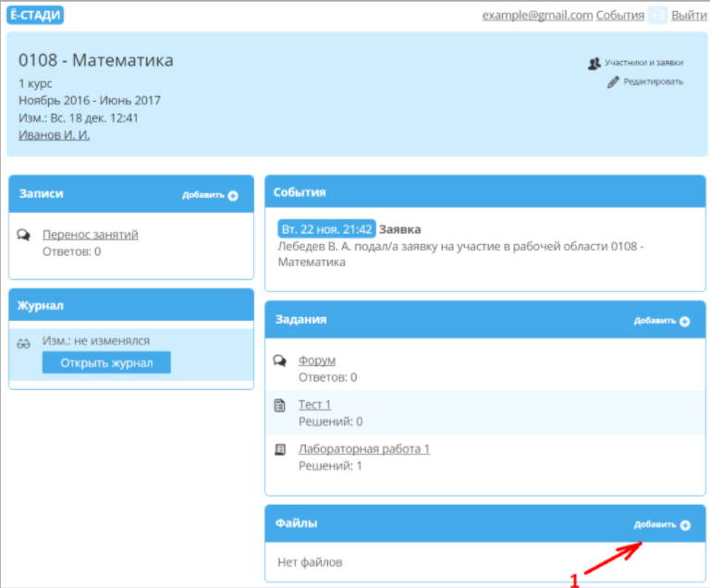Click the 1 курс text
The width and height of the screenshot is (710, 588).
[x=35, y=84]
